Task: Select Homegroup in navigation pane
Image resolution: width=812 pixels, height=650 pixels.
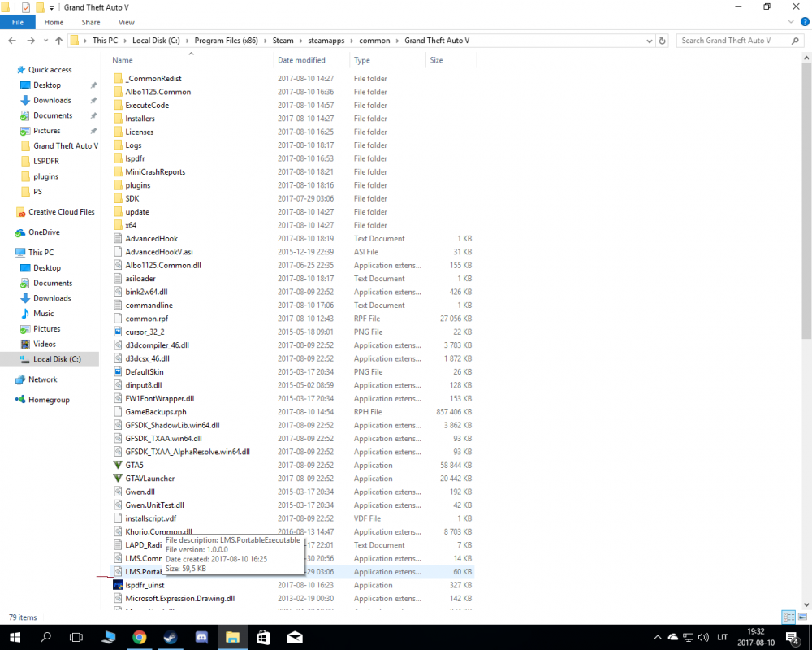Action: (x=49, y=400)
